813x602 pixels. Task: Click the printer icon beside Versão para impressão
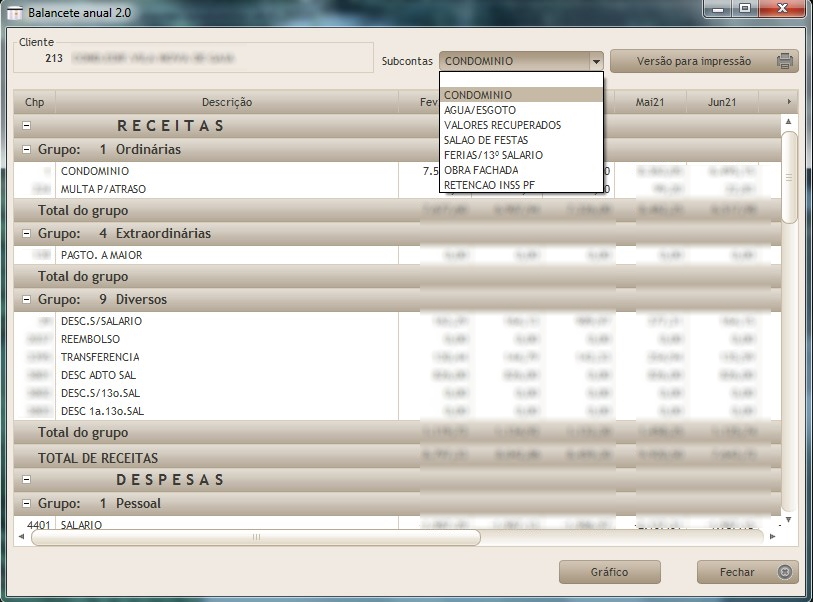[x=785, y=61]
